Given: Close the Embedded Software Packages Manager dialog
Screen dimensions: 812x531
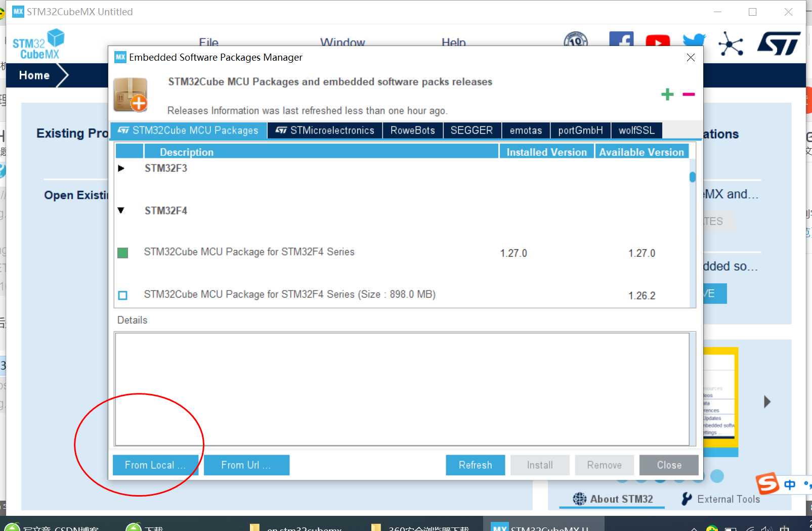Looking at the screenshot, I should pyautogui.click(x=691, y=58).
